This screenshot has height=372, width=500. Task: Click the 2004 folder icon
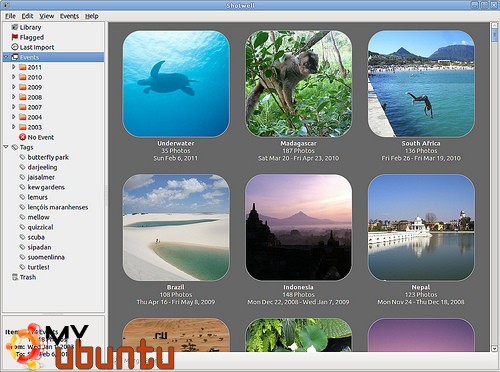[x=23, y=117]
